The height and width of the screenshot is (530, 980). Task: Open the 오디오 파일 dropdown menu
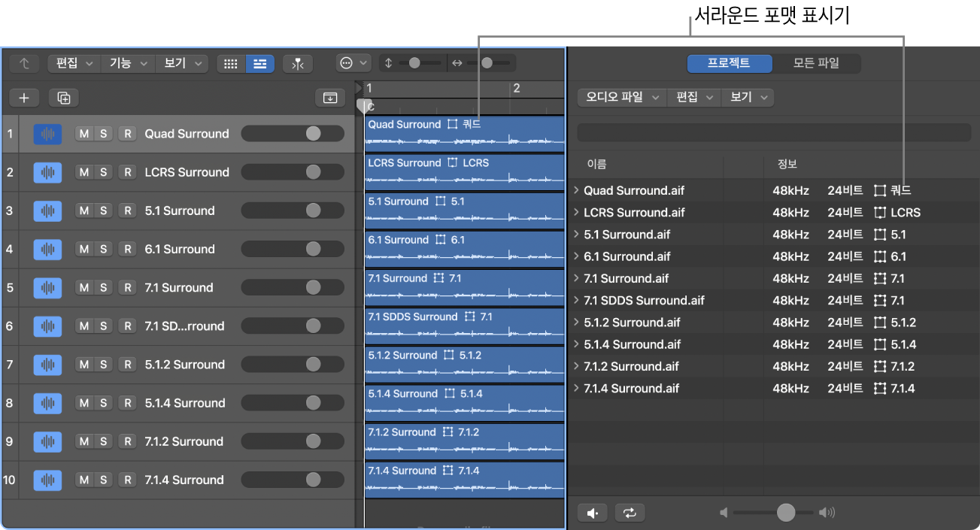click(621, 97)
